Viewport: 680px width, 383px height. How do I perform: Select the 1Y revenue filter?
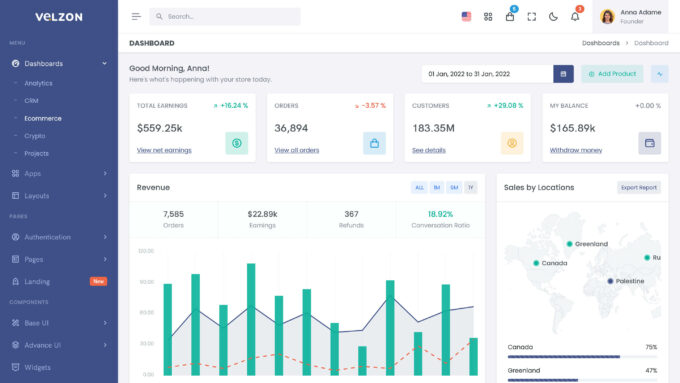click(471, 187)
